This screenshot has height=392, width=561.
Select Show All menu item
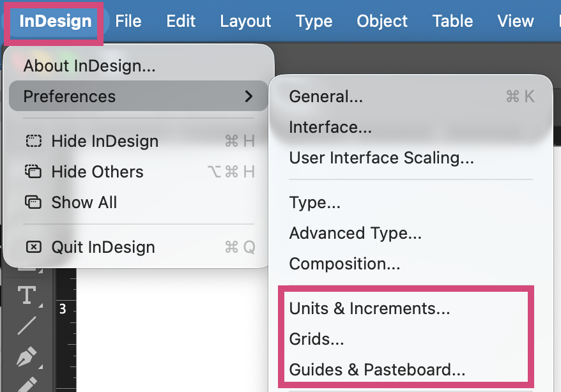(139, 202)
